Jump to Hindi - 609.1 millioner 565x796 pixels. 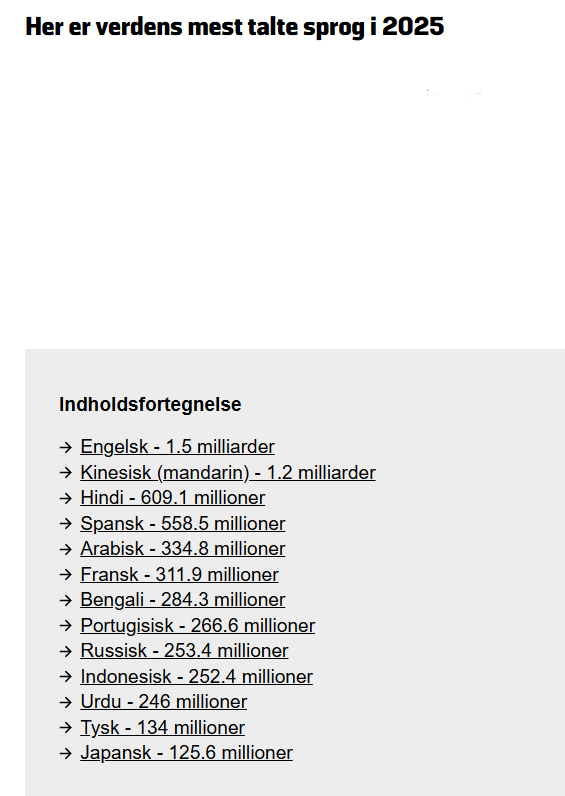click(173, 498)
